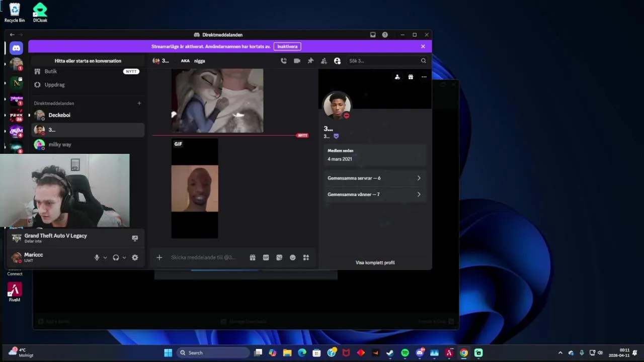Open microphone input options dropdown arrow
The height and width of the screenshot is (362, 644).
pyautogui.click(x=105, y=257)
